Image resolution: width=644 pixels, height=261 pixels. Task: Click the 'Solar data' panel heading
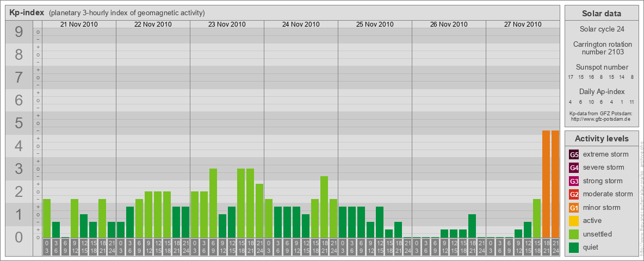click(601, 14)
